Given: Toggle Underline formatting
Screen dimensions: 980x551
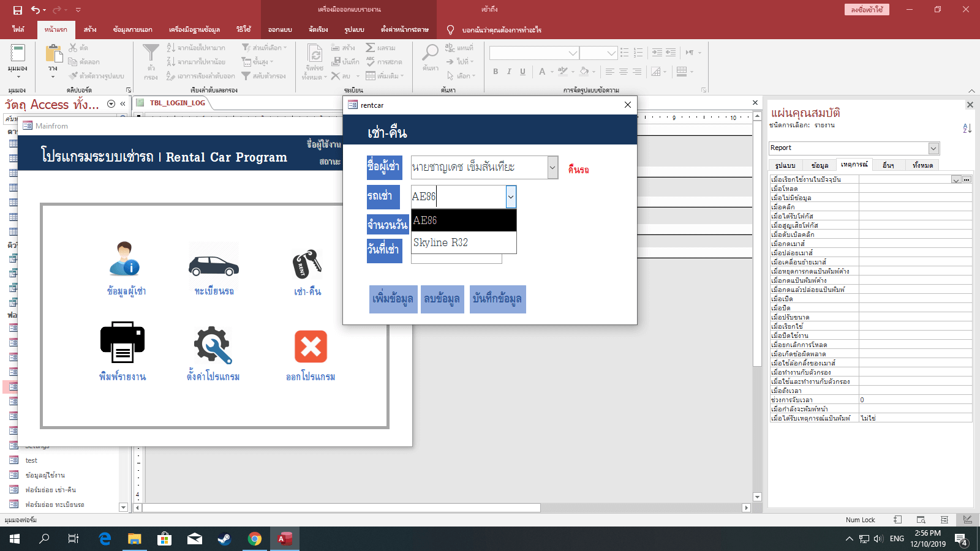Looking at the screenshot, I should click(x=522, y=72).
